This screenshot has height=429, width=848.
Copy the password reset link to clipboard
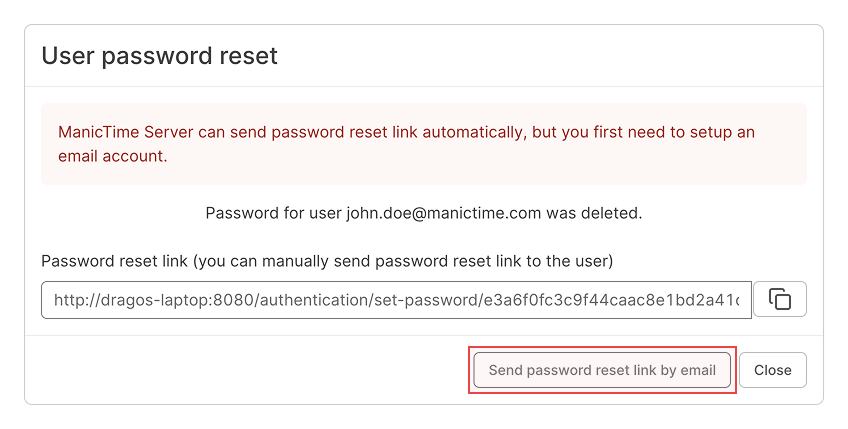pos(780,299)
